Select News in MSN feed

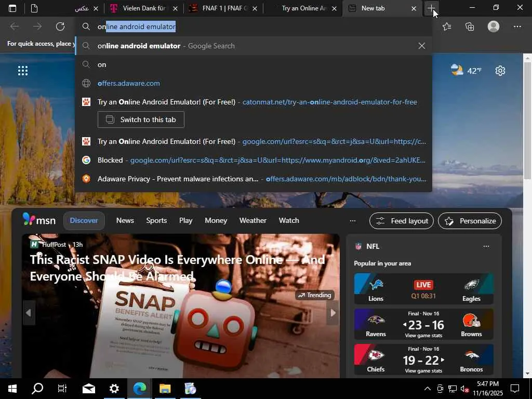pos(125,220)
